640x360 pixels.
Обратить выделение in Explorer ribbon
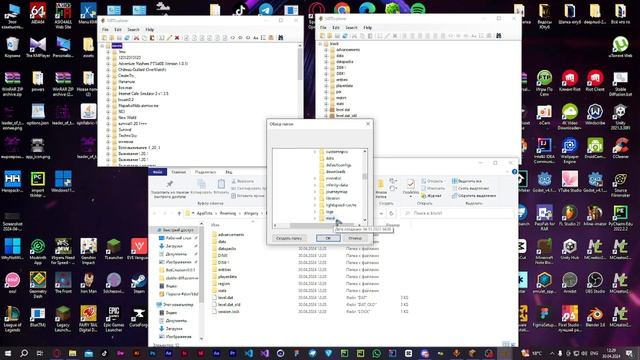pos(473,196)
